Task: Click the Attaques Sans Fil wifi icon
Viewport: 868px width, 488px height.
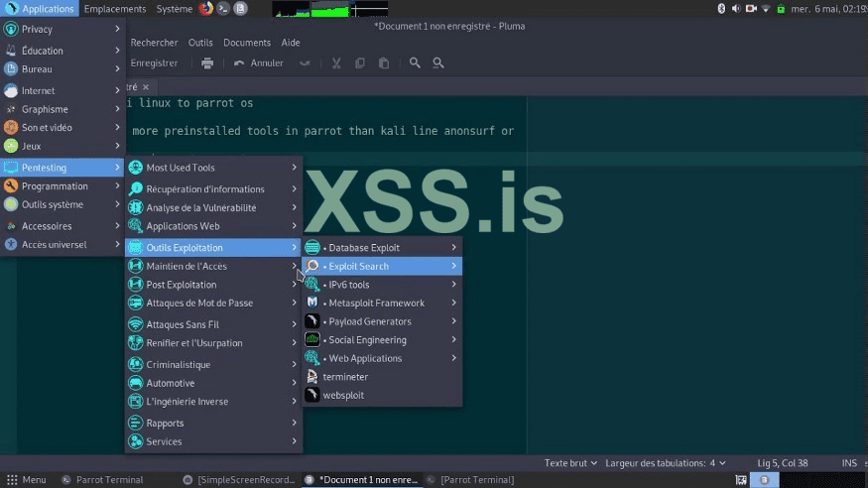Action: 136,324
